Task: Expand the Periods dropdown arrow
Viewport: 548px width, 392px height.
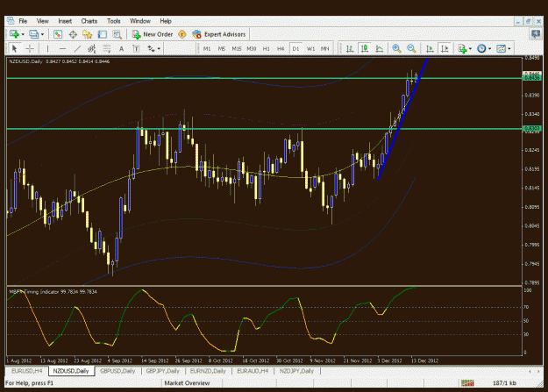Action: 489,48
